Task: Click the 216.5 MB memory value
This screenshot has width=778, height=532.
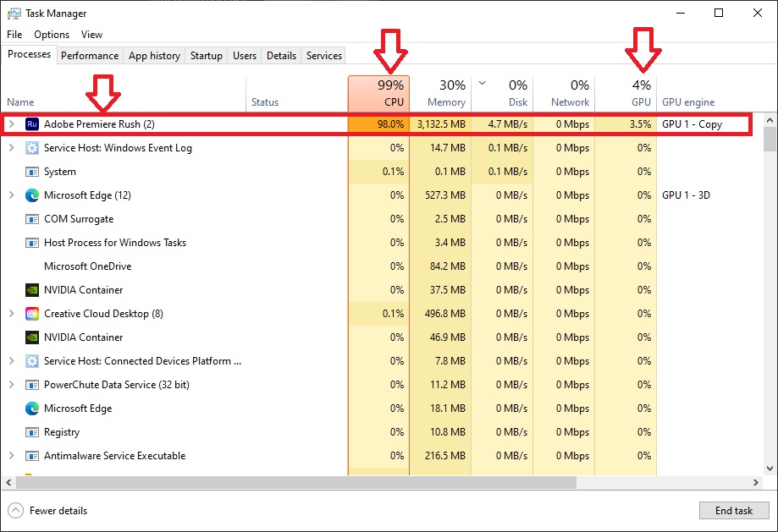Action: click(445, 456)
